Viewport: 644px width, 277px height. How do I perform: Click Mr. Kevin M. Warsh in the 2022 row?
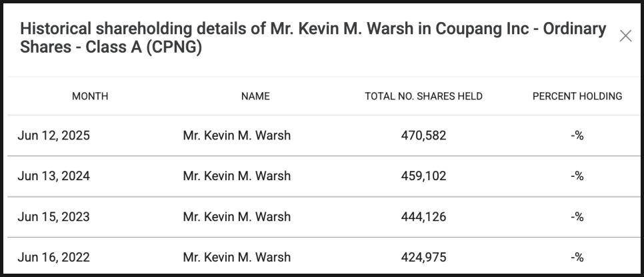click(x=237, y=257)
